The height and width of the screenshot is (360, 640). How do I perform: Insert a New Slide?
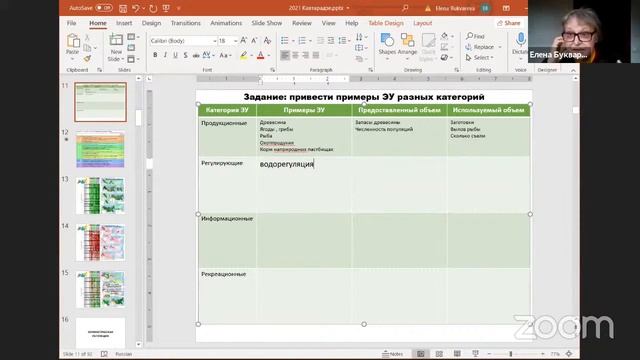coord(116,47)
